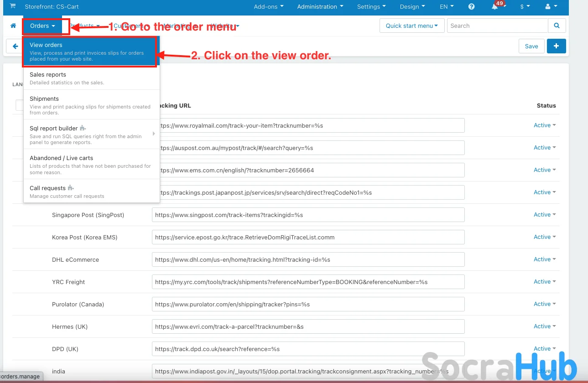Go to the home icon

coord(13,26)
